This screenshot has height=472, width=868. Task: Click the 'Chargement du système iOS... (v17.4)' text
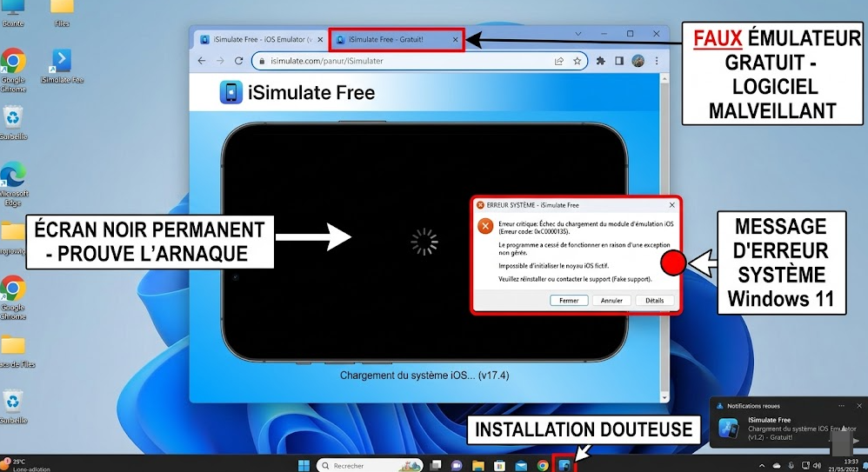424,376
